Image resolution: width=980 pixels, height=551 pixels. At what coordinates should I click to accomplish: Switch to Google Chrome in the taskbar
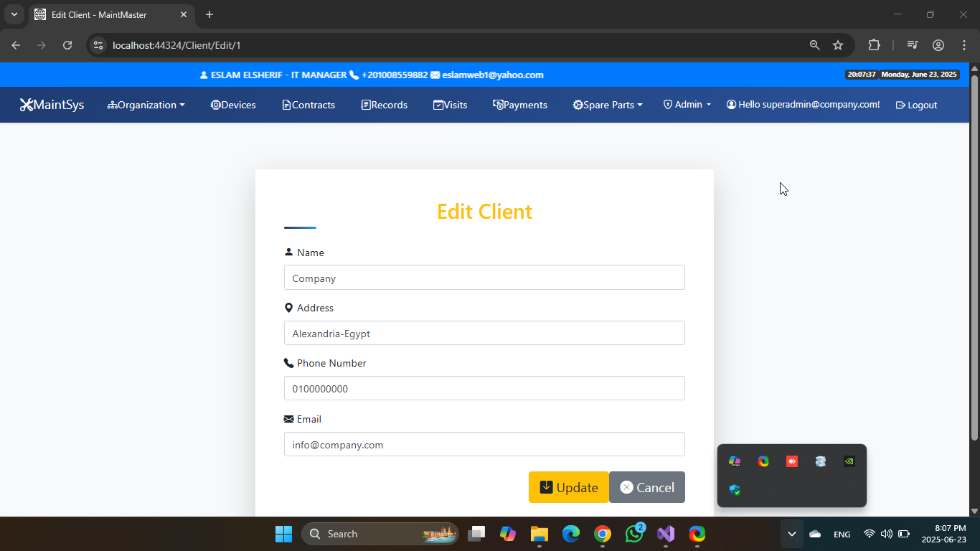point(603,534)
